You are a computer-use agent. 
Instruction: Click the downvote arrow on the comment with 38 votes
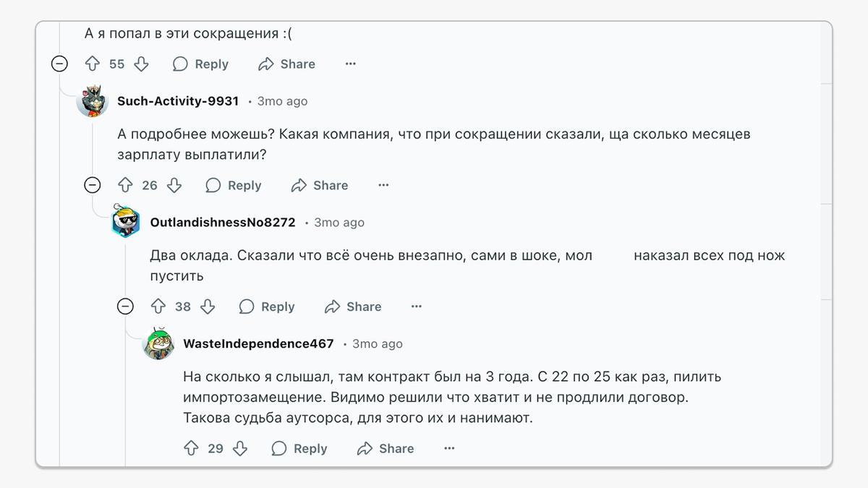[x=208, y=307]
